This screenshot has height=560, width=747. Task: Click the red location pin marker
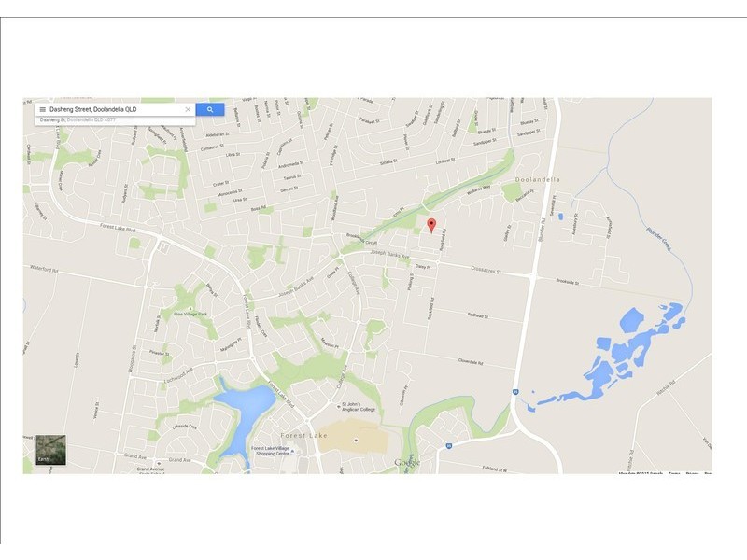click(431, 225)
